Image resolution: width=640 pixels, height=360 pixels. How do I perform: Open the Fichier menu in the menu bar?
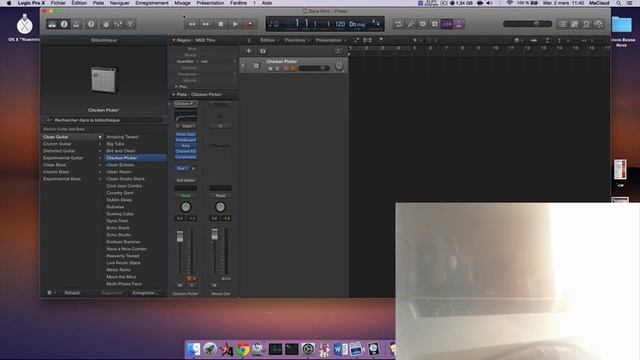58,3
